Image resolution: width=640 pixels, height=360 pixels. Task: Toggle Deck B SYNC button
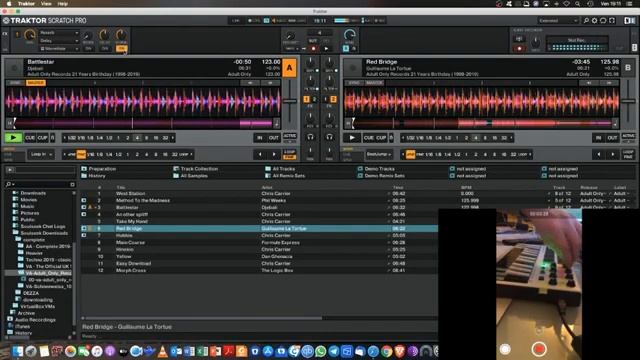pos(354,83)
